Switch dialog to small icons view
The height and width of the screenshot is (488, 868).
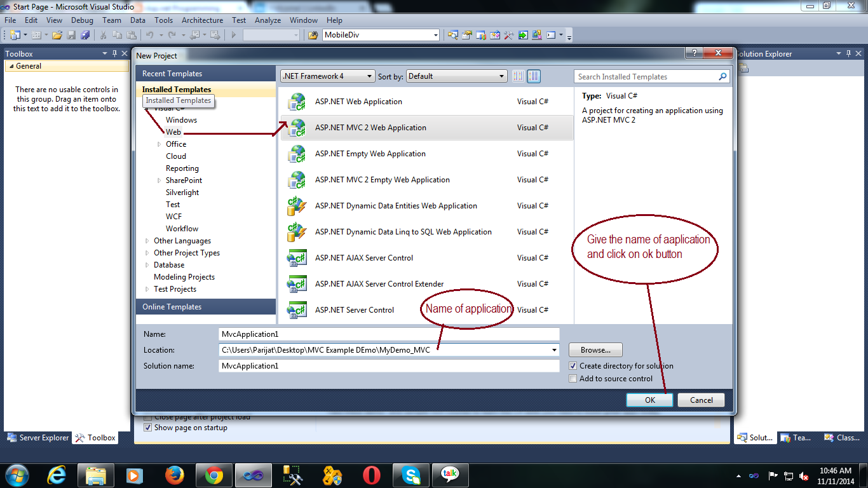pyautogui.click(x=519, y=76)
